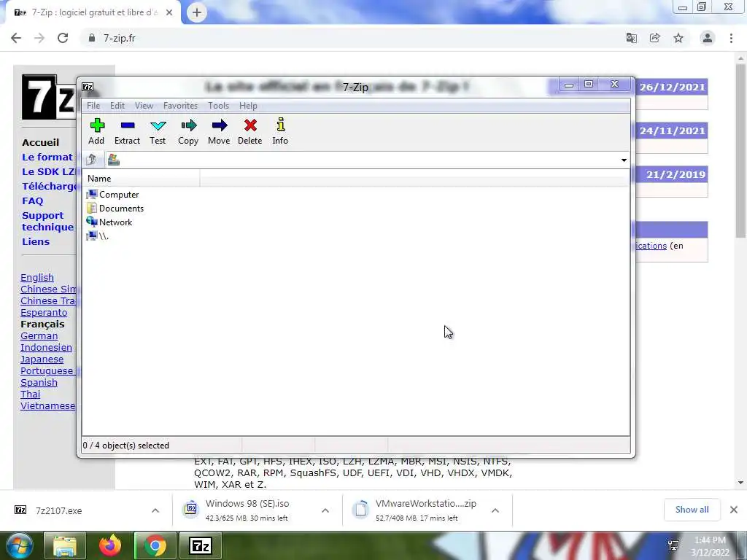Image resolution: width=747 pixels, height=560 pixels.
Task: Switch site language to Japanese
Action: coord(42,359)
